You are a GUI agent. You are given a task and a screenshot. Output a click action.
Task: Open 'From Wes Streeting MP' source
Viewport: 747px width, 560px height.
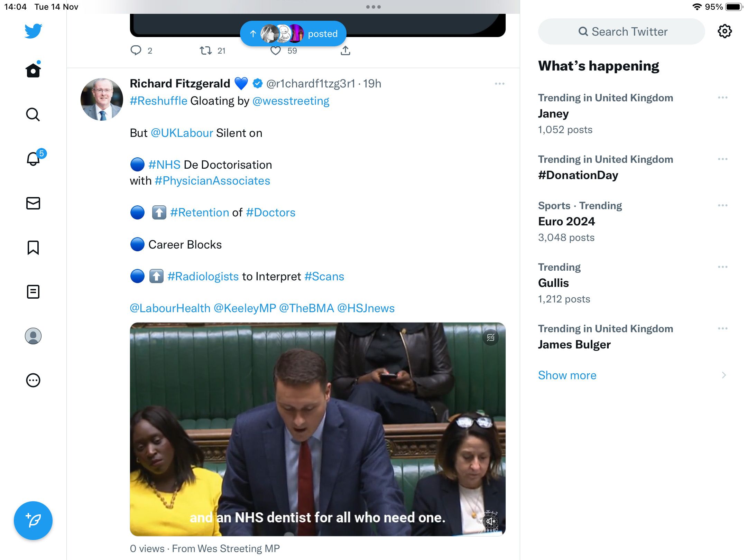coord(226,549)
